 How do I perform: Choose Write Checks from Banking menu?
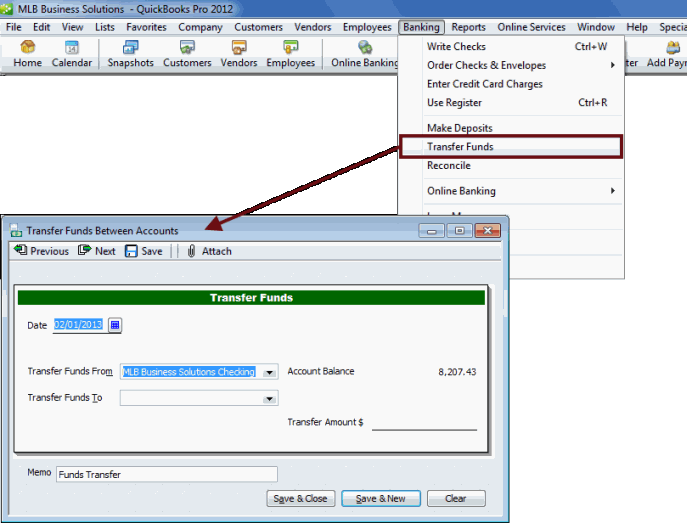pyautogui.click(x=511, y=46)
